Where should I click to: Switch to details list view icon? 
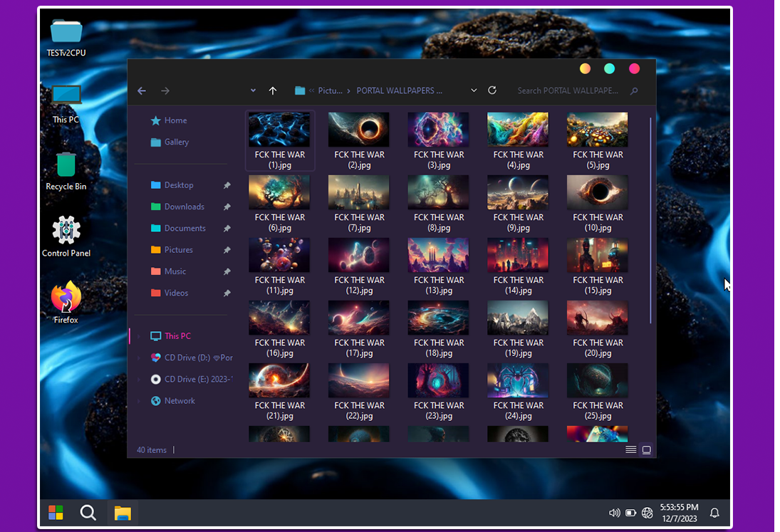click(630, 450)
